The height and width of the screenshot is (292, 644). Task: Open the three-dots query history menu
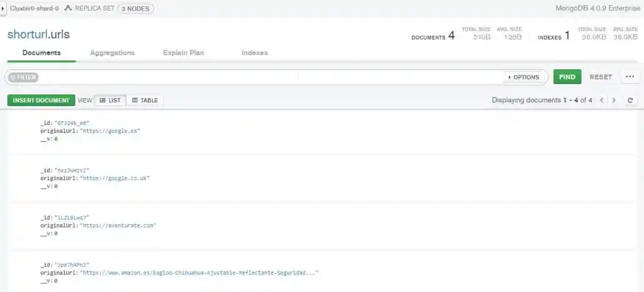coord(630,77)
